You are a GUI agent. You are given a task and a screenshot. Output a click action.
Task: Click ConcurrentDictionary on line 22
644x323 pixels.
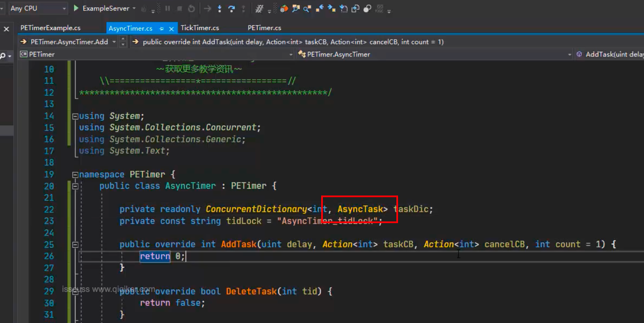(256, 209)
